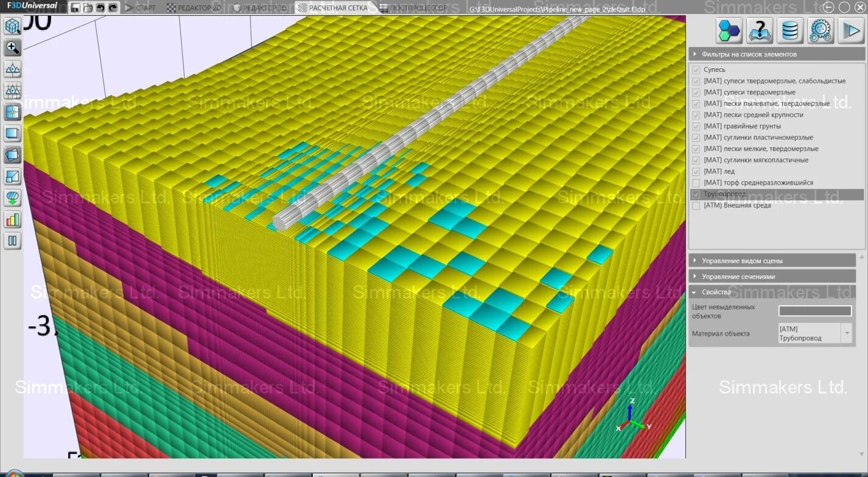Click the hatched layer with green arrow icon
This screenshot has width=868, height=477.
coord(12,198)
